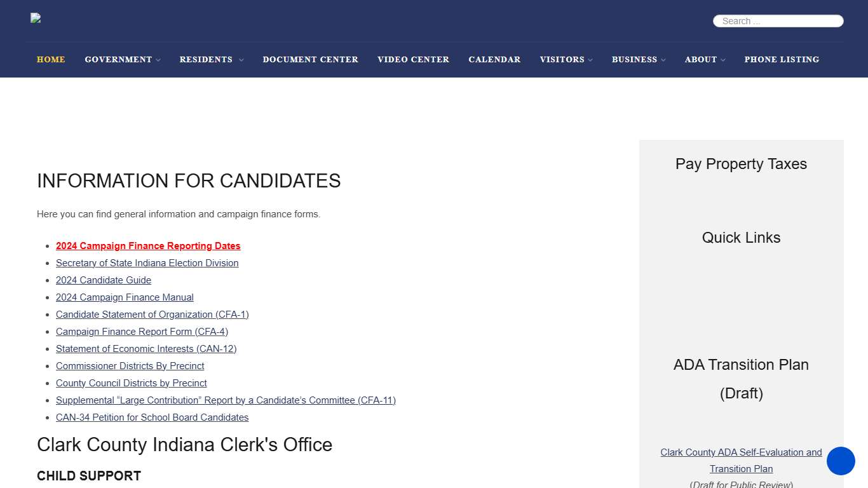The image size is (868, 488).
Task: Expand the Business menu chevron
Action: tap(663, 60)
